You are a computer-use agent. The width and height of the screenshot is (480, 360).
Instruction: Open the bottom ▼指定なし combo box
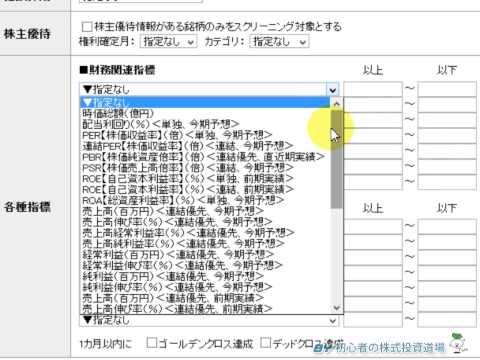point(209,320)
